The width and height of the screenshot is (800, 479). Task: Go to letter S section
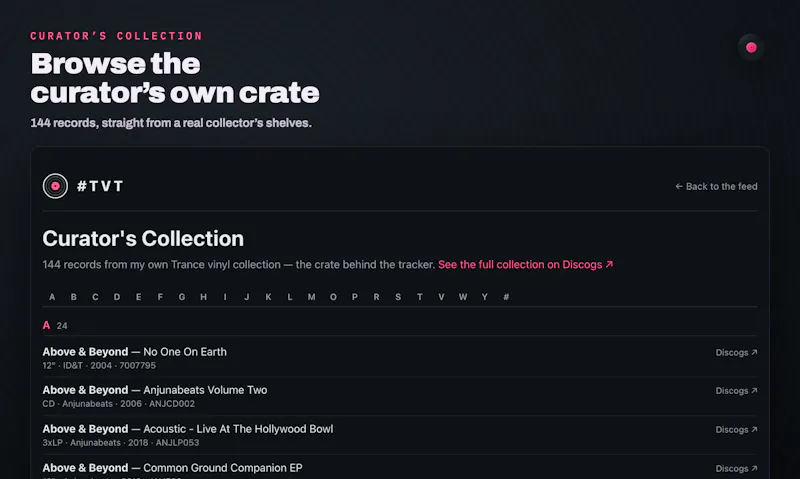point(398,297)
